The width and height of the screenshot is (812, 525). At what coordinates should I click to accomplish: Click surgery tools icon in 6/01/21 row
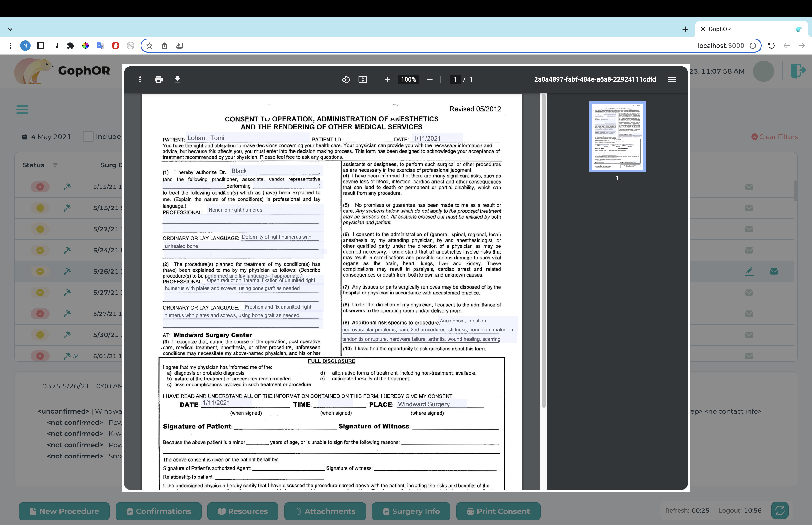(x=67, y=356)
